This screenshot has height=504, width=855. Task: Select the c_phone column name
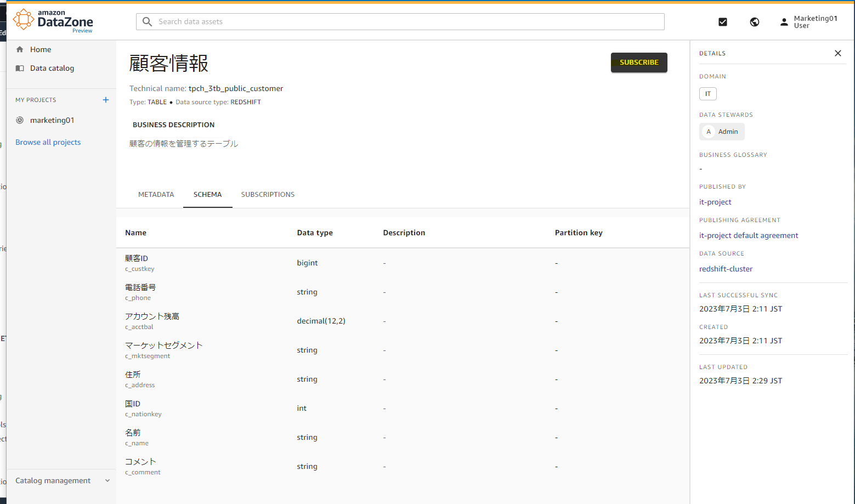(x=138, y=298)
